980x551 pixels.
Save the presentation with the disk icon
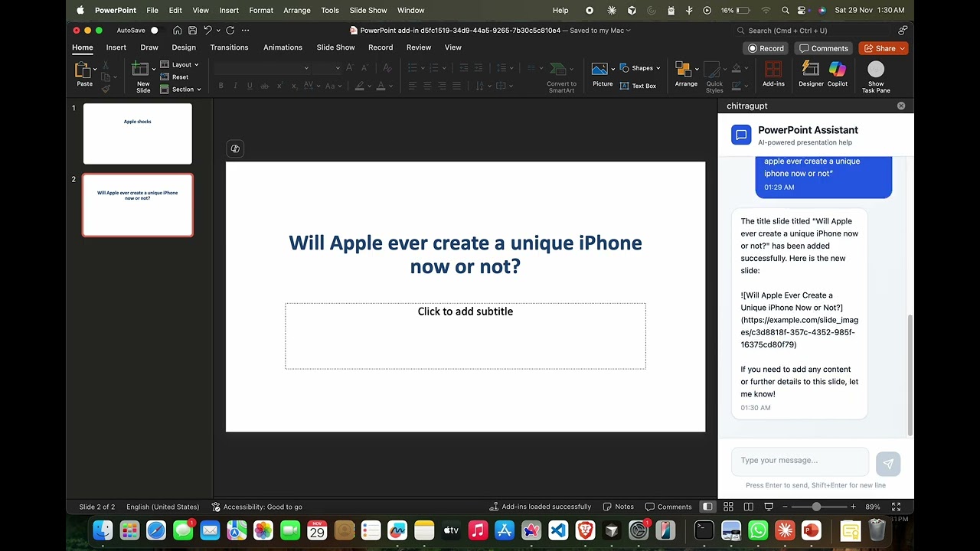(192, 31)
